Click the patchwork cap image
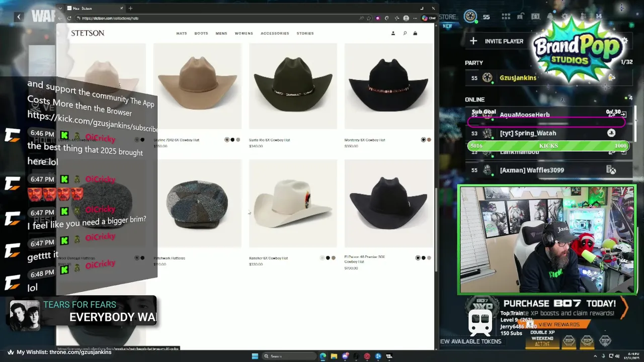The width and height of the screenshot is (644, 362). click(197, 204)
